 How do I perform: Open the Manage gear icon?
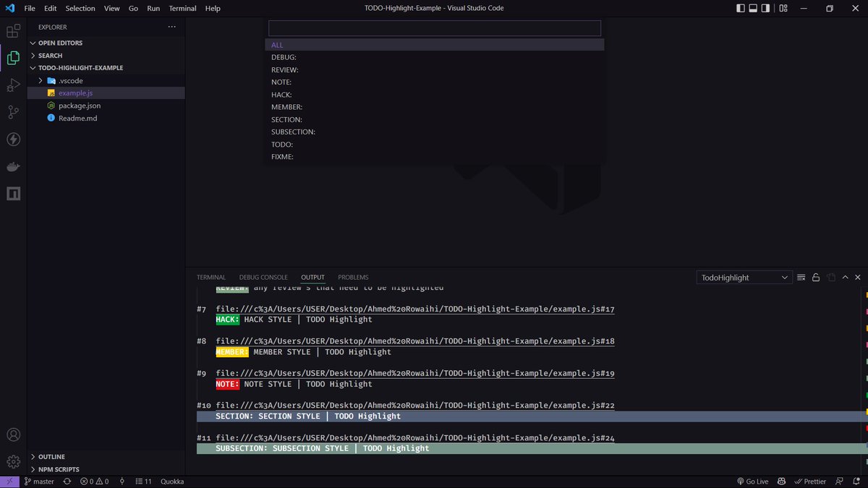point(13,461)
